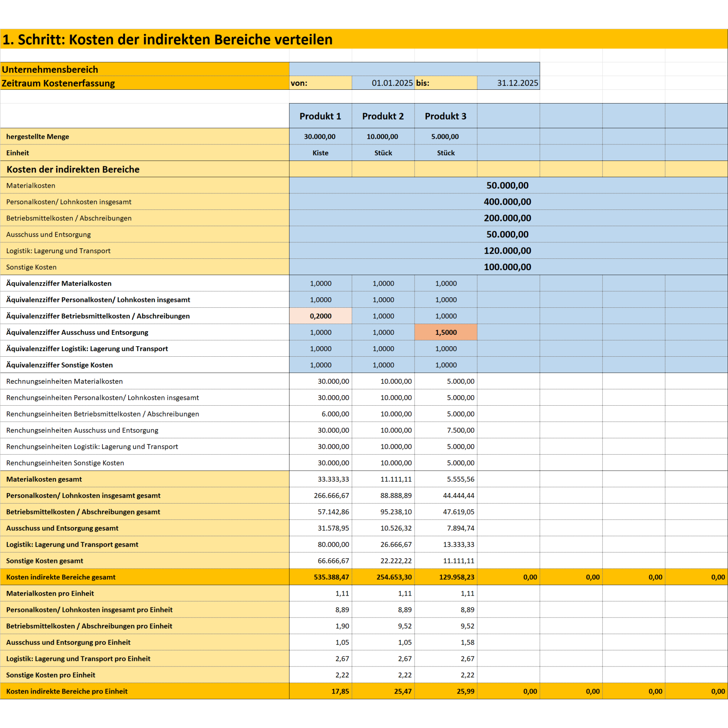Click the Sonstige Kosten value 100.000,00

508,267
